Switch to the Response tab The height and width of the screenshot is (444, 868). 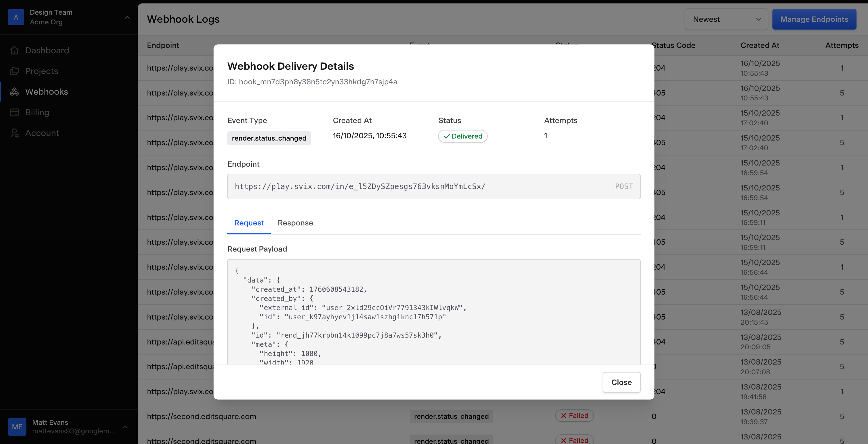click(295, 223)
